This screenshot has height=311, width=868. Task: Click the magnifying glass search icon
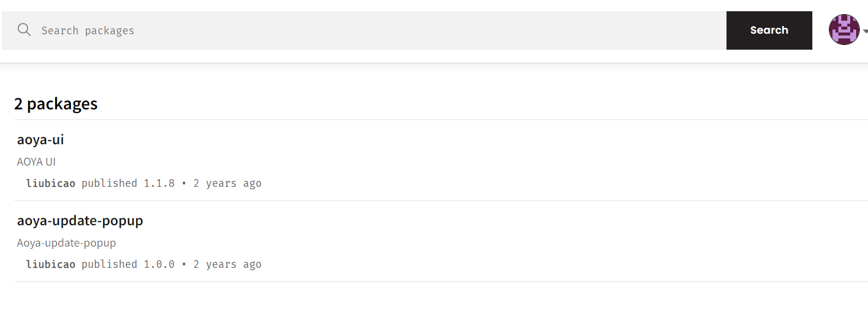[x=24, y=30]
